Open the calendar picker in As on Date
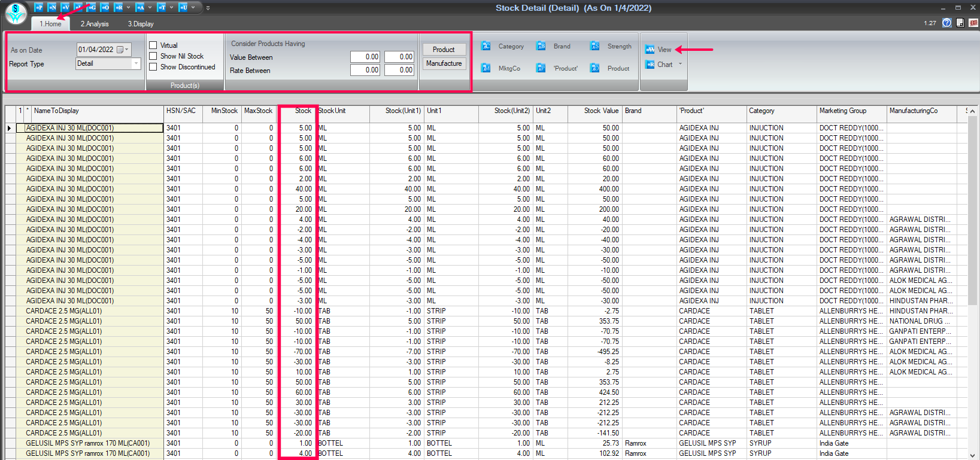980x460 pixels. coord(120,50)
